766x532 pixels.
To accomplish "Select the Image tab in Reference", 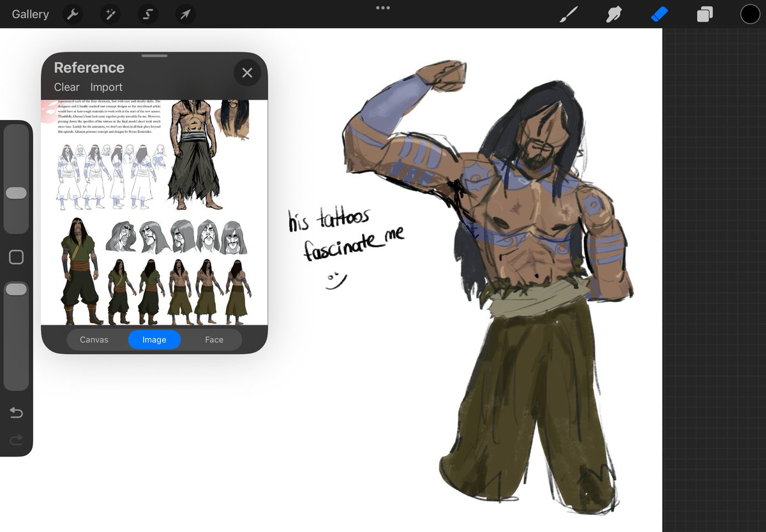I will click(154, 339).
